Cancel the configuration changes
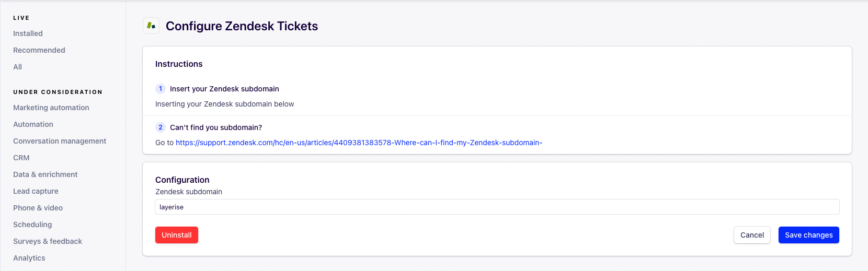 tap(752, 235)
